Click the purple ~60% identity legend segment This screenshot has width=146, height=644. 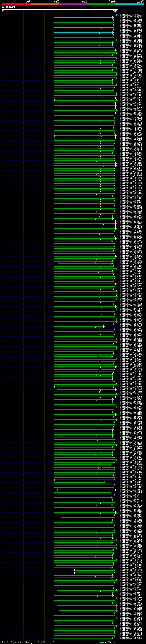73,4
